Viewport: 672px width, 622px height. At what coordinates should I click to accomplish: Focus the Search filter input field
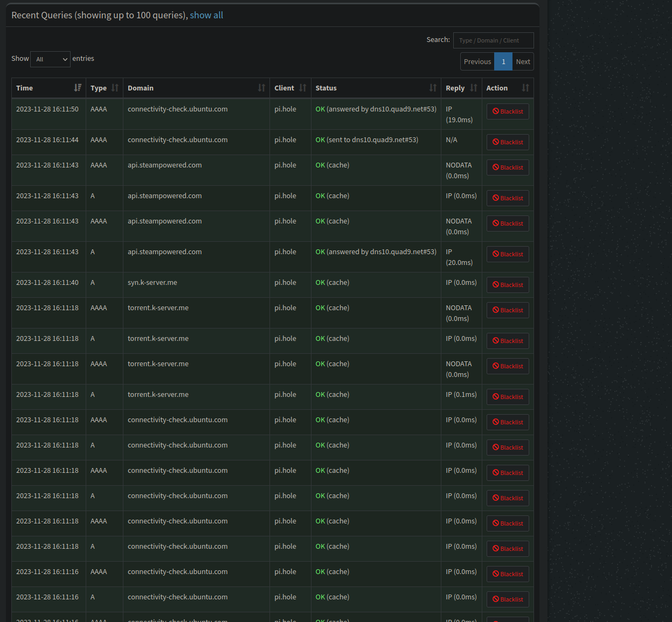point(493,40)
